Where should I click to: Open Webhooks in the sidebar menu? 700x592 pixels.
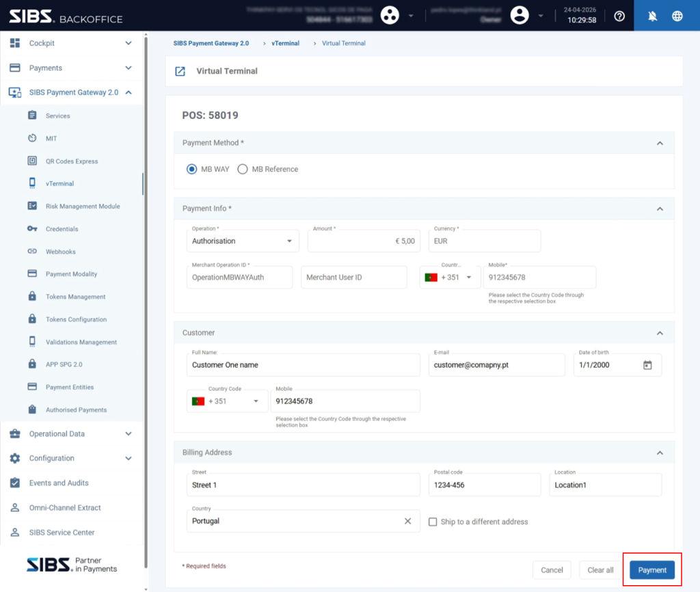point(60,252)
